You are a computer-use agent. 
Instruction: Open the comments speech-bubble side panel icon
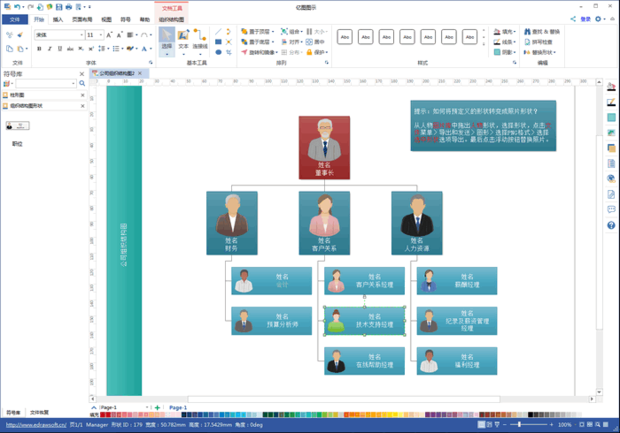pos(611,210)
